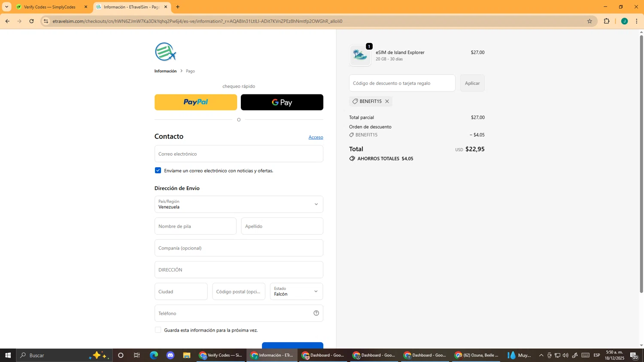Reload the page
This screenshot has height=362, width=644.
click(31, 21)
